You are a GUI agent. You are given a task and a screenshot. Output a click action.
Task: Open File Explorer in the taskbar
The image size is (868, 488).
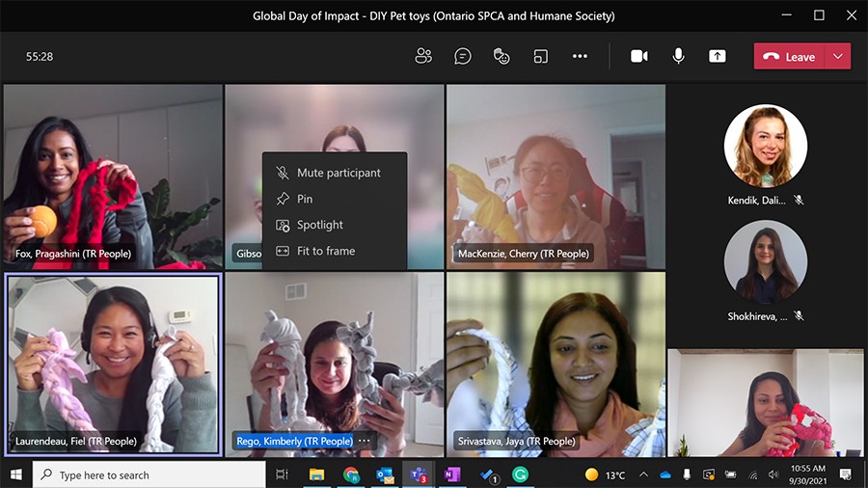point(316,474)
